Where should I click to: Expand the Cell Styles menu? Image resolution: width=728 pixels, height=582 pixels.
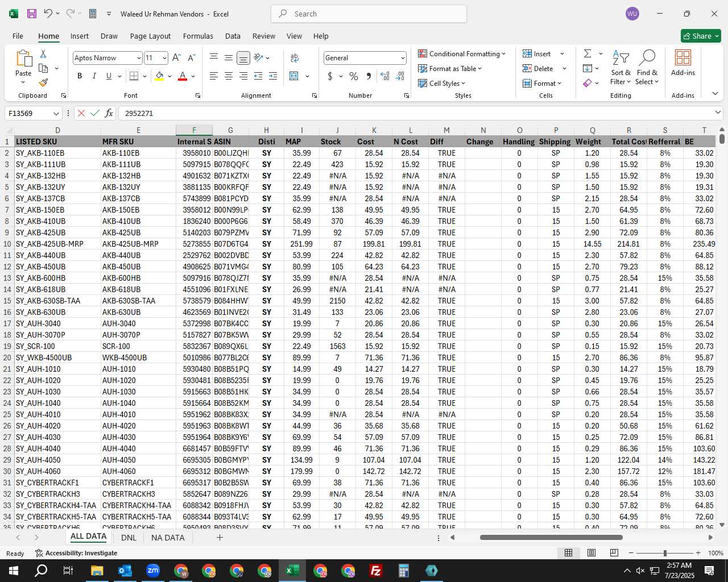click(442, 83)
